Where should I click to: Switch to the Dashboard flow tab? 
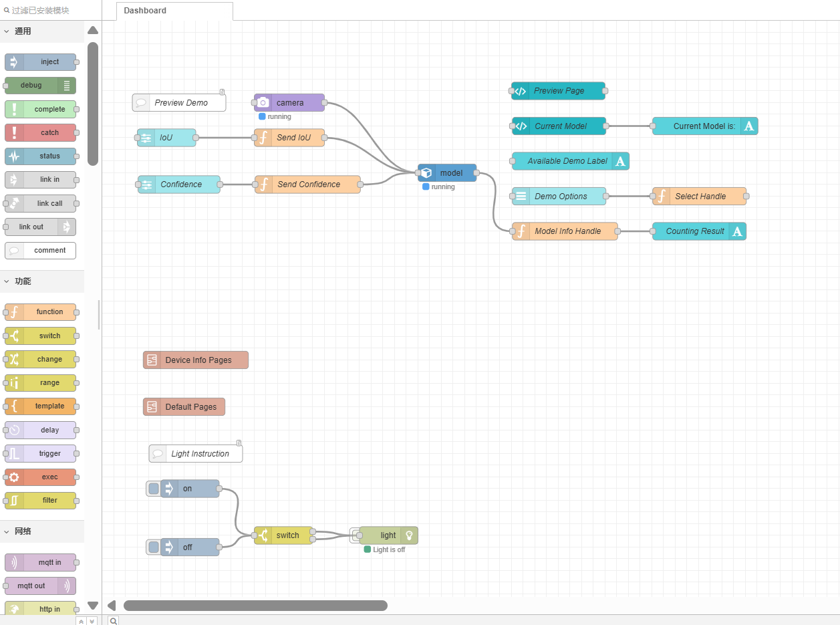(x=145, y=11)
